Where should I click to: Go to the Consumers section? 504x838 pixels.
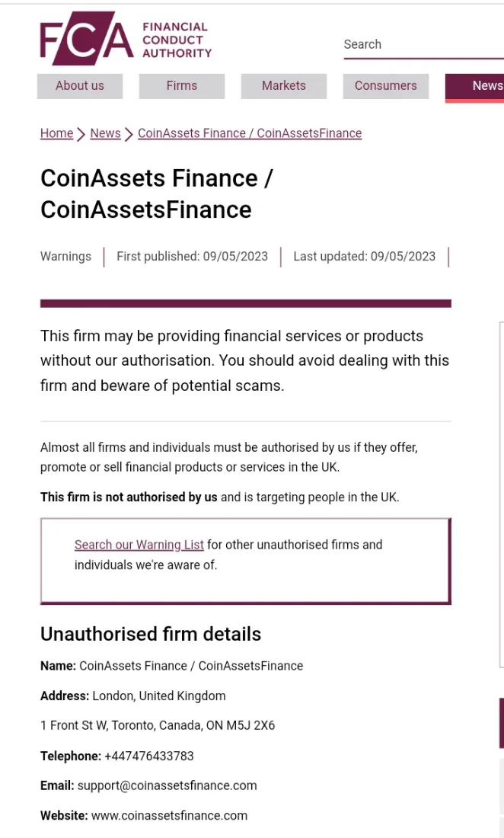(x=385, y=86)
